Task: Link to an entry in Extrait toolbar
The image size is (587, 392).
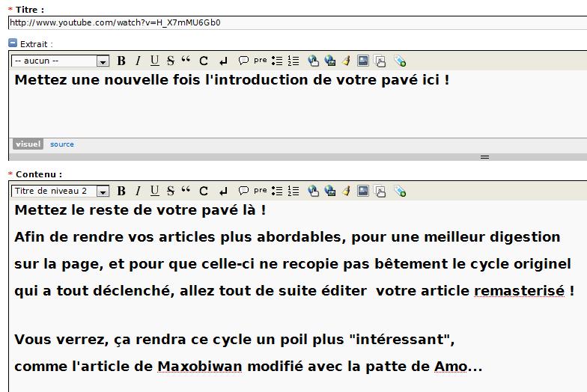Action: coord(380,61)
